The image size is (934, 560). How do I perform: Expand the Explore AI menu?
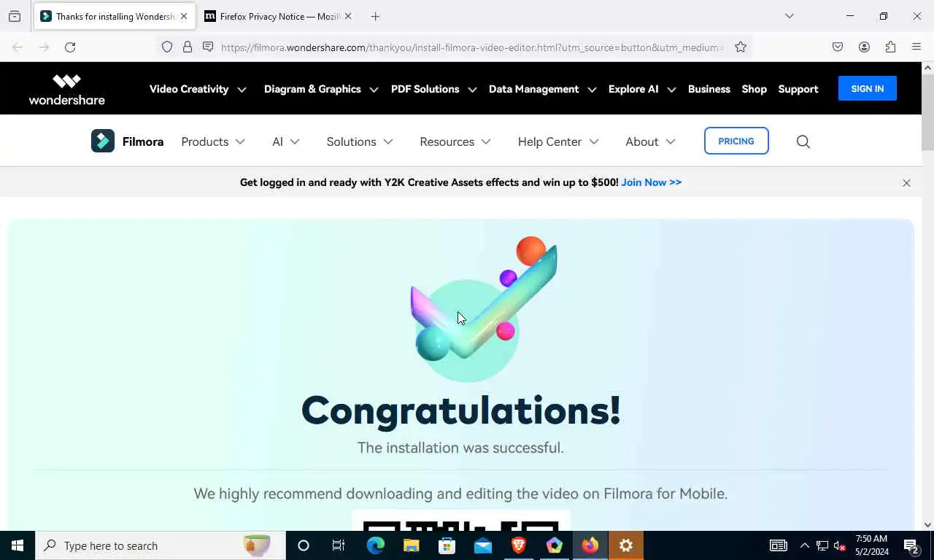click(642, 89)
